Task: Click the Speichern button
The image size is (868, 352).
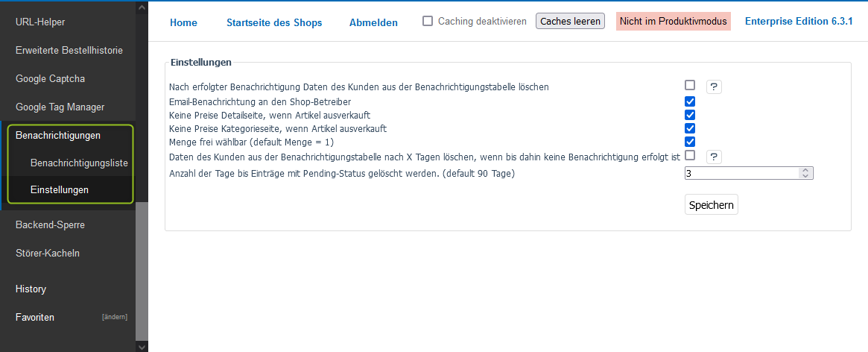Action: [x=712, y=204]
